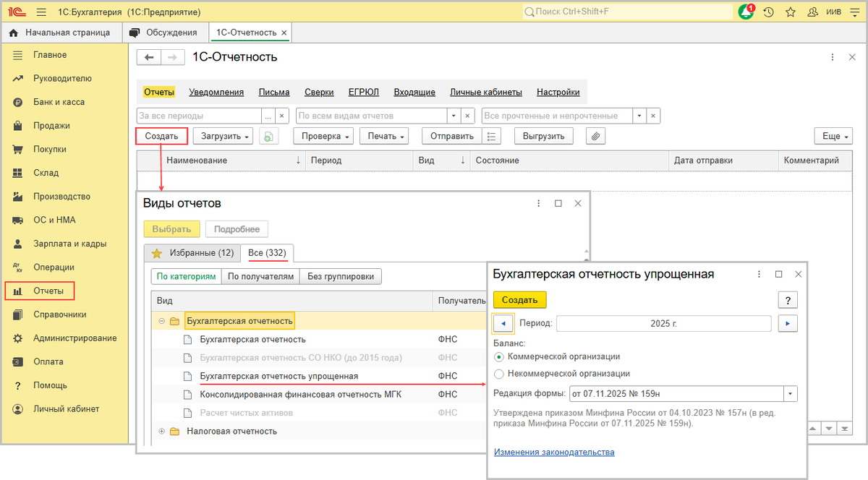Click the attachment paperclip icon
Viewport: 868px width, 480px height.
coord(595,136)
